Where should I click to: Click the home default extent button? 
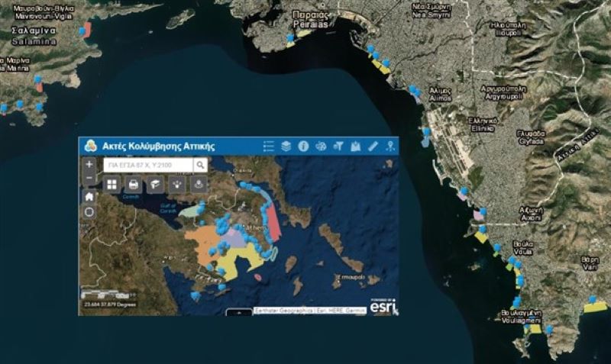(89, 196)
